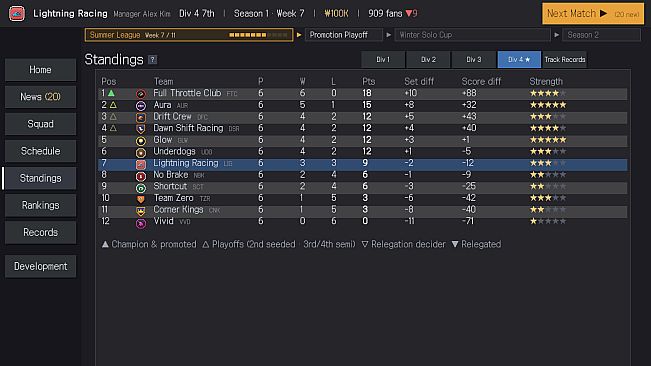
Task: Click the fans decrease red arrow indicator
Action: click(x=409, y=13)
